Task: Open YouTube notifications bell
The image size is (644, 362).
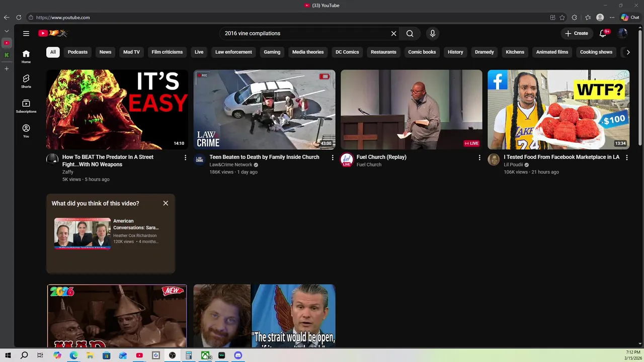Action: tap(603, 33)
